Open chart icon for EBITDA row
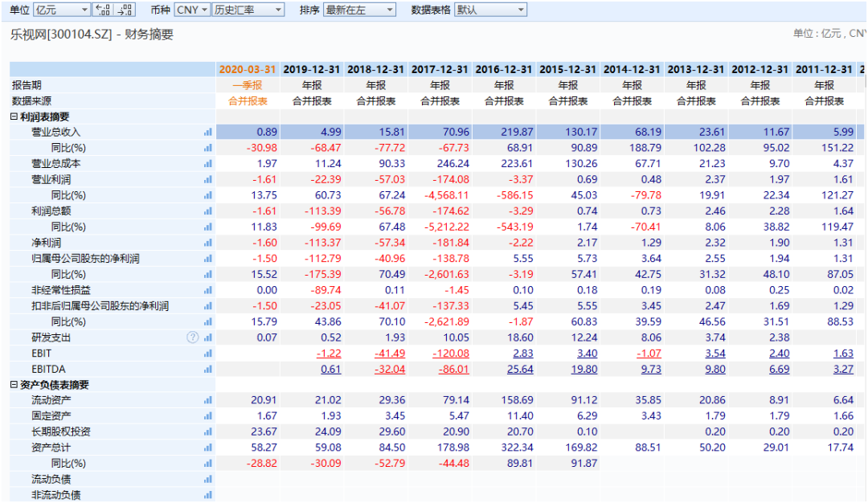The height and width of the screenshot is (503, 868). [x=207, y=369]
